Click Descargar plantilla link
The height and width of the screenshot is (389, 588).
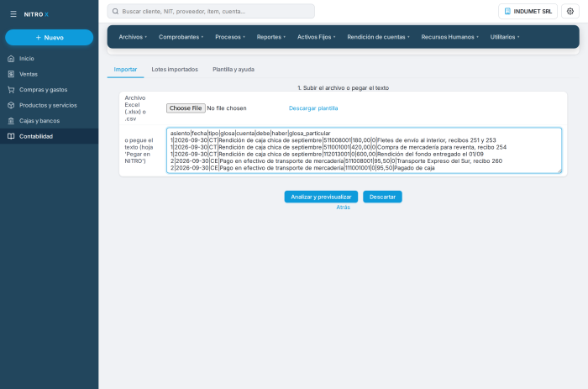(313, 108)
